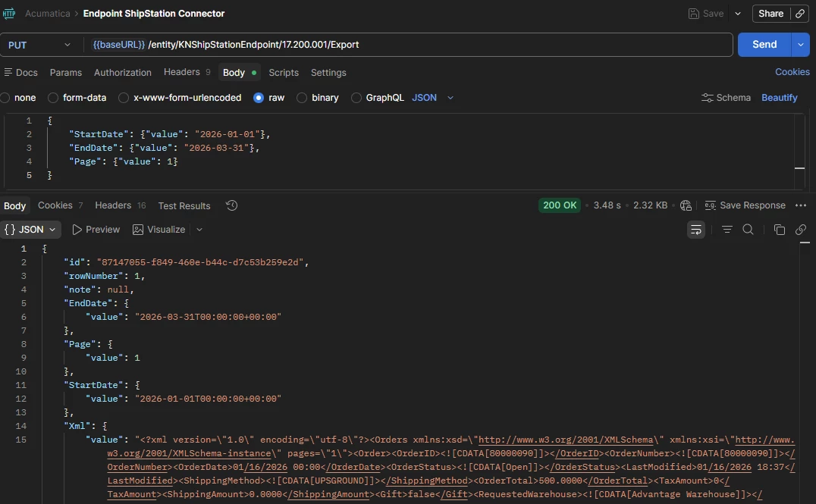Image resolution: width=816 pixels, height=504 pixels.
Task: Open response history clock icon
Action: 231,205
